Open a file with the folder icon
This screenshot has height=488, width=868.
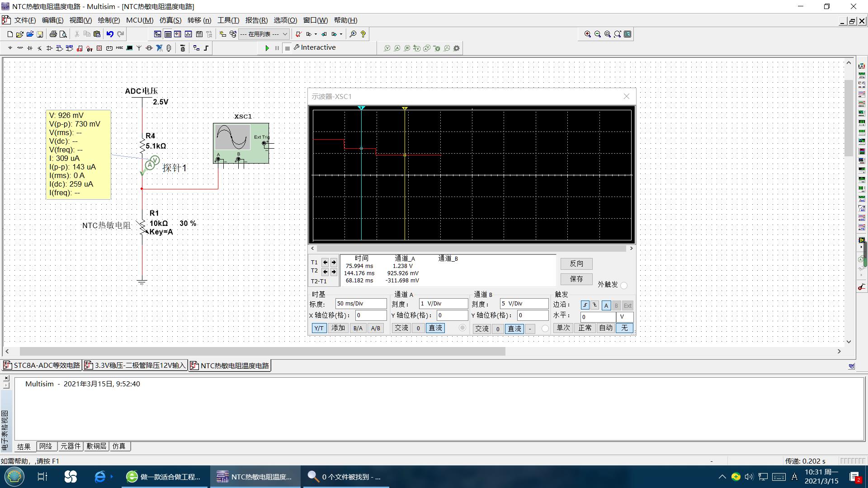(x=19, y=34)
